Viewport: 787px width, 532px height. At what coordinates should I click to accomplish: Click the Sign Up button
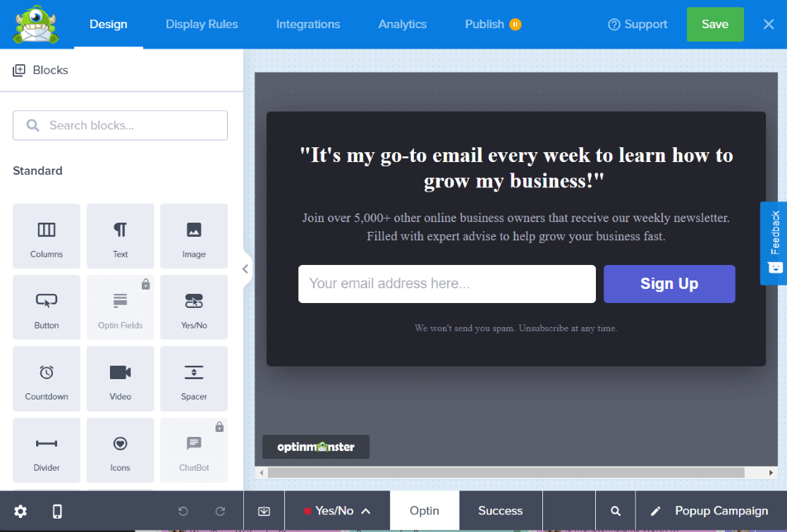point(669,283)
